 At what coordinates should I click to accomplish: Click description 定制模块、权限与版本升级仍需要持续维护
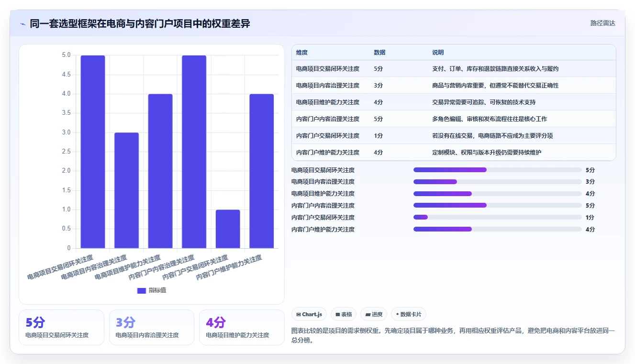(x=487, y=153)
